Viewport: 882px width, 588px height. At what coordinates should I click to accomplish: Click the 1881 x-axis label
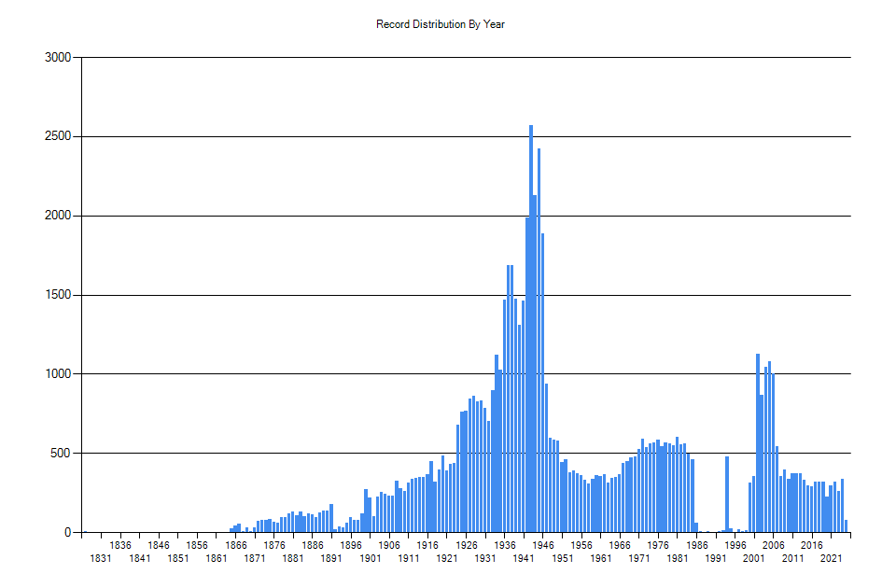click(x=293, y=558)
